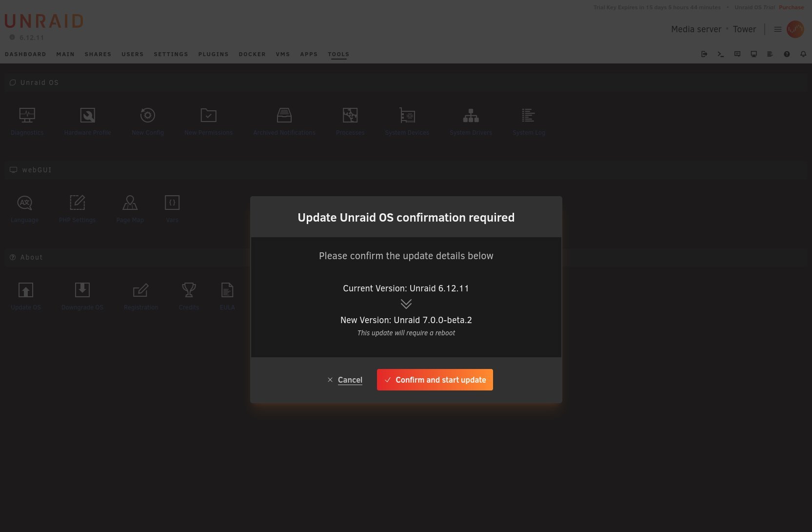Open the System Log icon

[x=529, y=115]
